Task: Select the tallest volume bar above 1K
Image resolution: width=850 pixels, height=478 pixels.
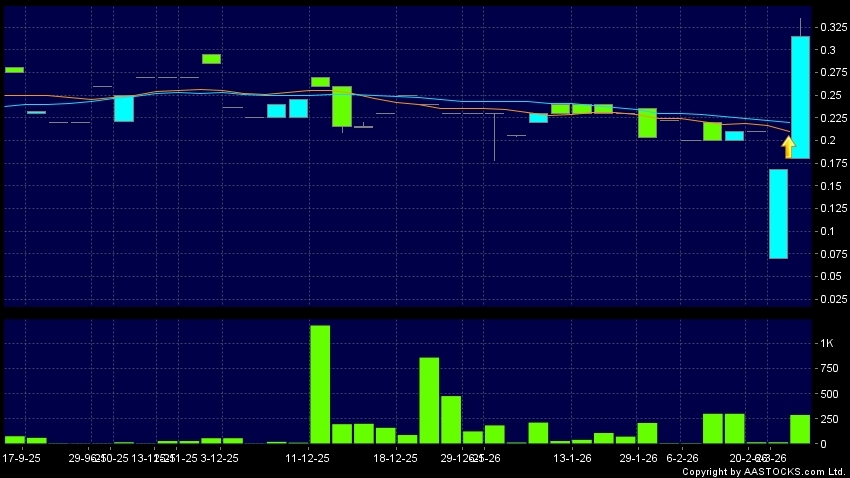Action: (320, 384)
